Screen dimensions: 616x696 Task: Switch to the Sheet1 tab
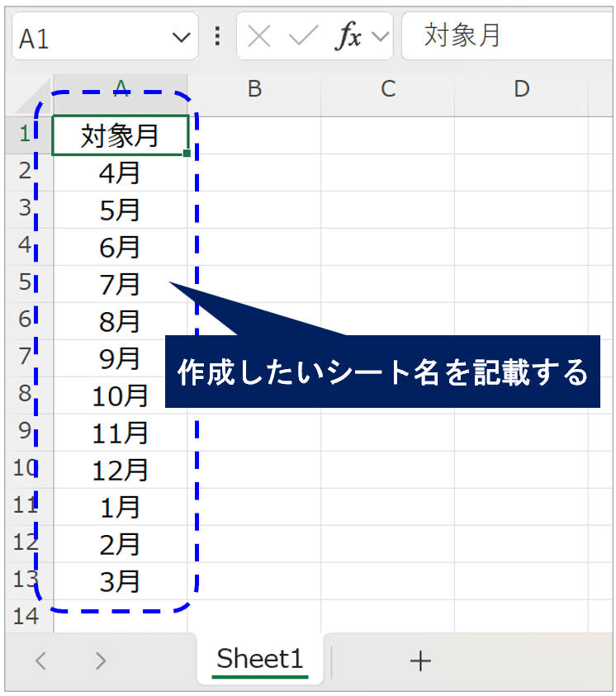260,659
